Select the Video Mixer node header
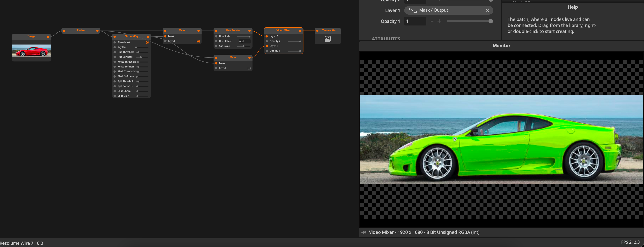Screen dimensions: 644x247 pos(283,30)
